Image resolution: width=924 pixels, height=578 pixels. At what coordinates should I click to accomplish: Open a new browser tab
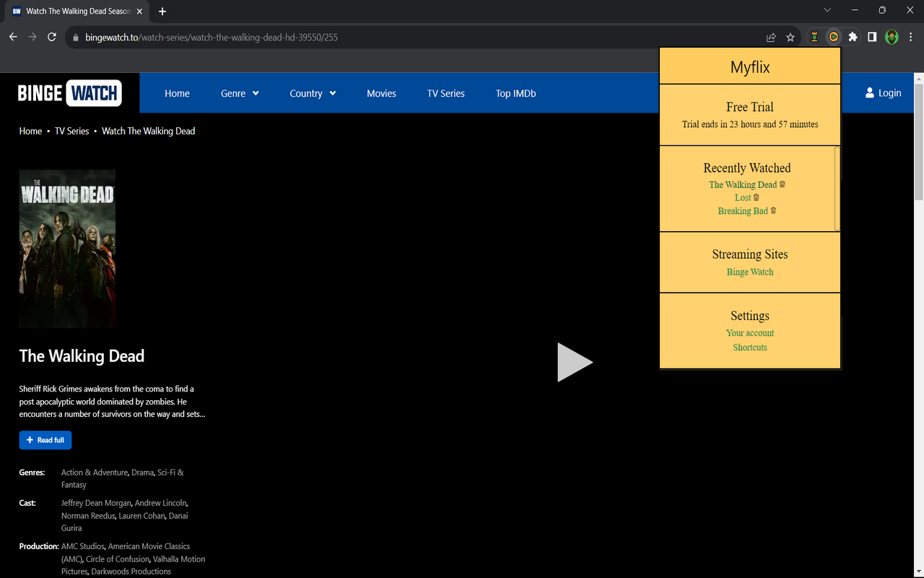[x=162, y=11]
